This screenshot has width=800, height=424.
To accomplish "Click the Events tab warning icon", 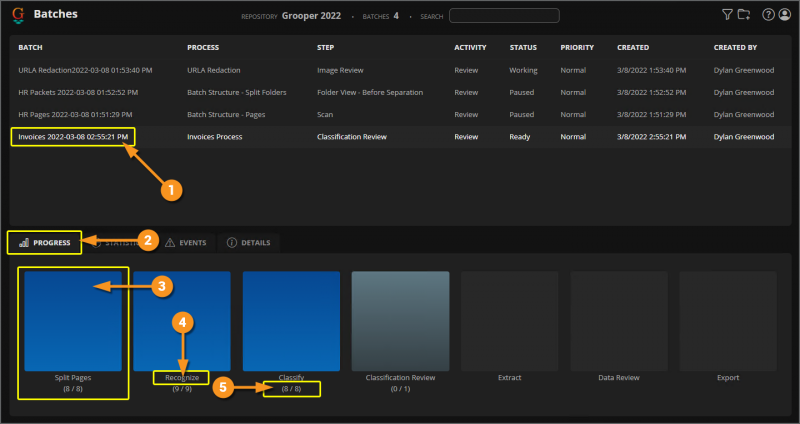I will click(x=170, y=242).
